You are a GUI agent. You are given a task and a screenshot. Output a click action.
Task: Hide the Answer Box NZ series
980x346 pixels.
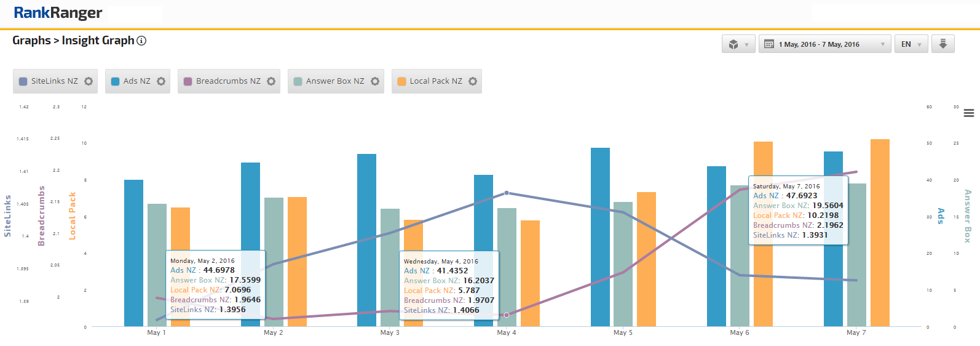click(x=334, y=81)
